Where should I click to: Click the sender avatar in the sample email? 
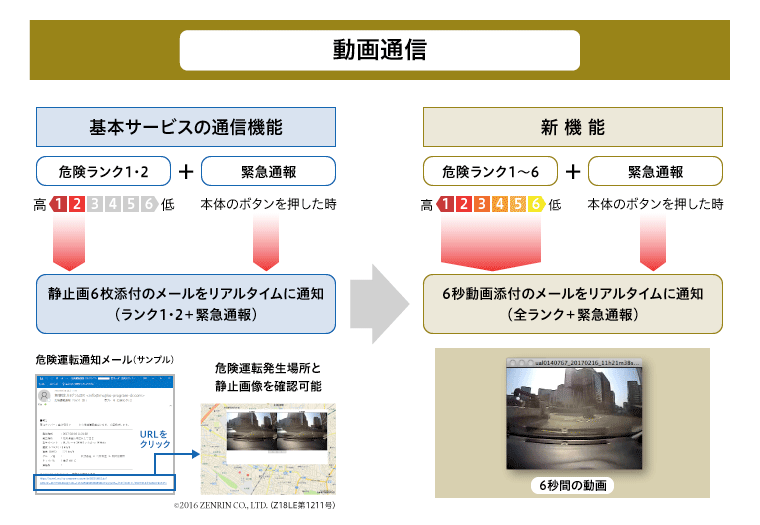coord(46,396)
